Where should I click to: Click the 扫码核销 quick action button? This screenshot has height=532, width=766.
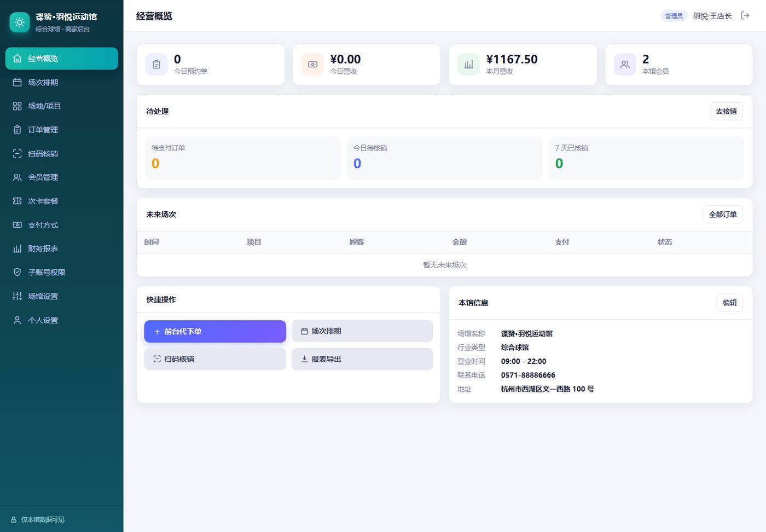click(215, 359)
